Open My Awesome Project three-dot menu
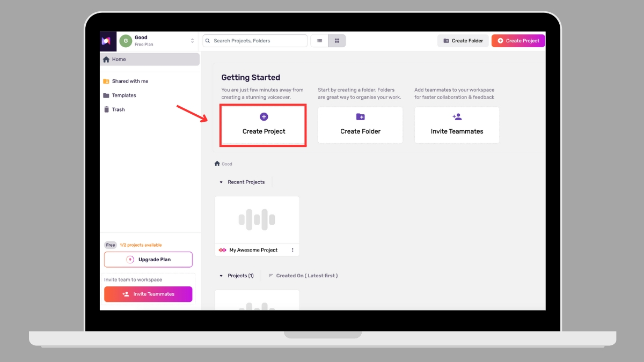644x362 pixels. (x=292, y=250)
